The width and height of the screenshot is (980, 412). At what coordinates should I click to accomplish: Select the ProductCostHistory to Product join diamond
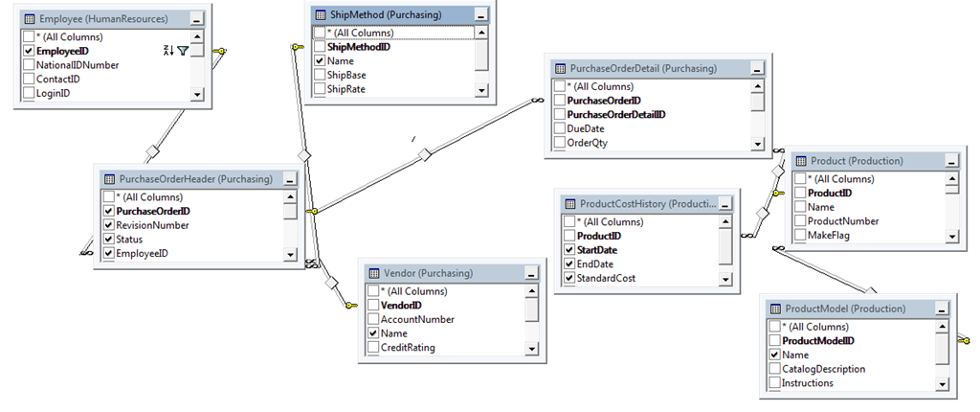tap(762, 214)
